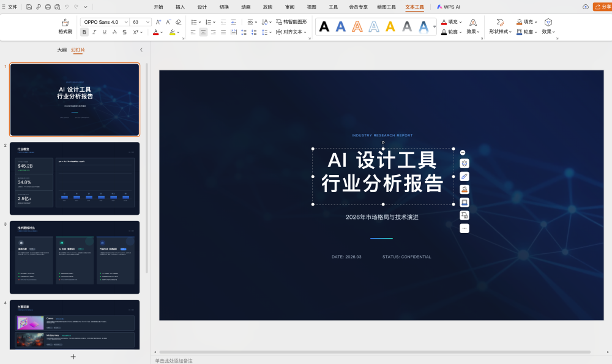Click the notes field 单击此处添加备注
This screenshot has height=364, width=612.
174,360
